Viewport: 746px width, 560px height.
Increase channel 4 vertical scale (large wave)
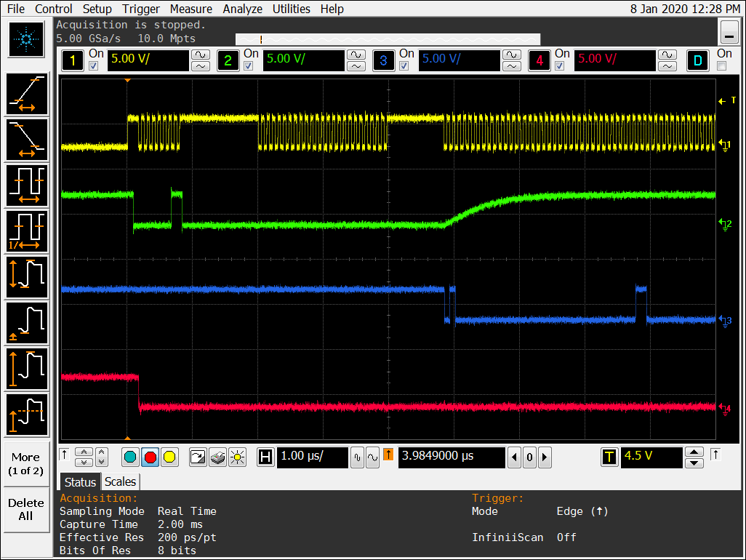(667, 55)
